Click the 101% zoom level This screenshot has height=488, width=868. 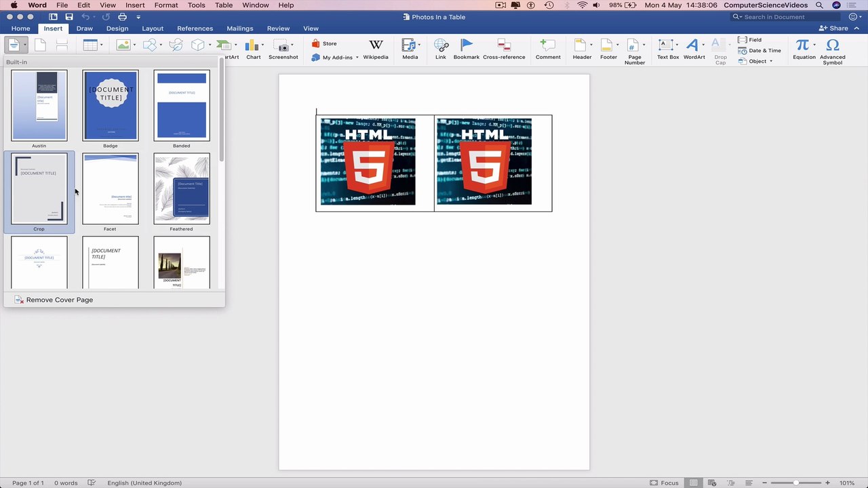click(847, 483)
